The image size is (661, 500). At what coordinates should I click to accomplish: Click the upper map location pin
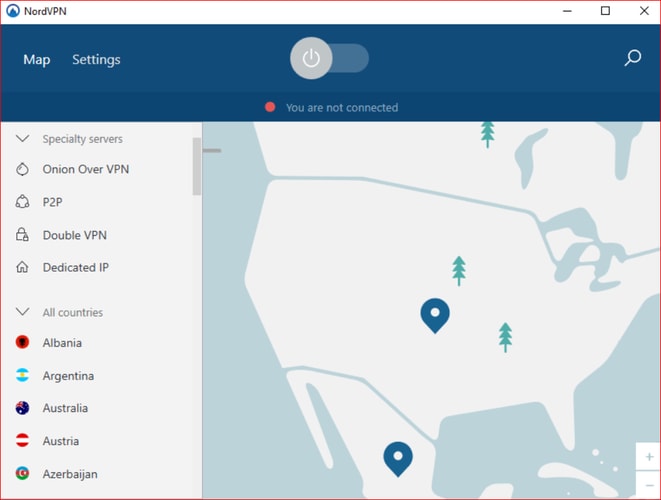pyautogui.click(x=435, y=313)
